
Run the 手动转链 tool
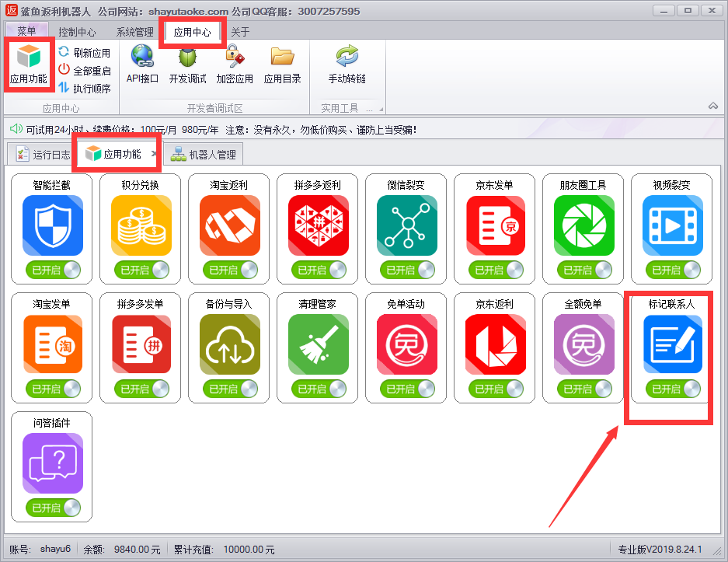(x=347, y=65)
